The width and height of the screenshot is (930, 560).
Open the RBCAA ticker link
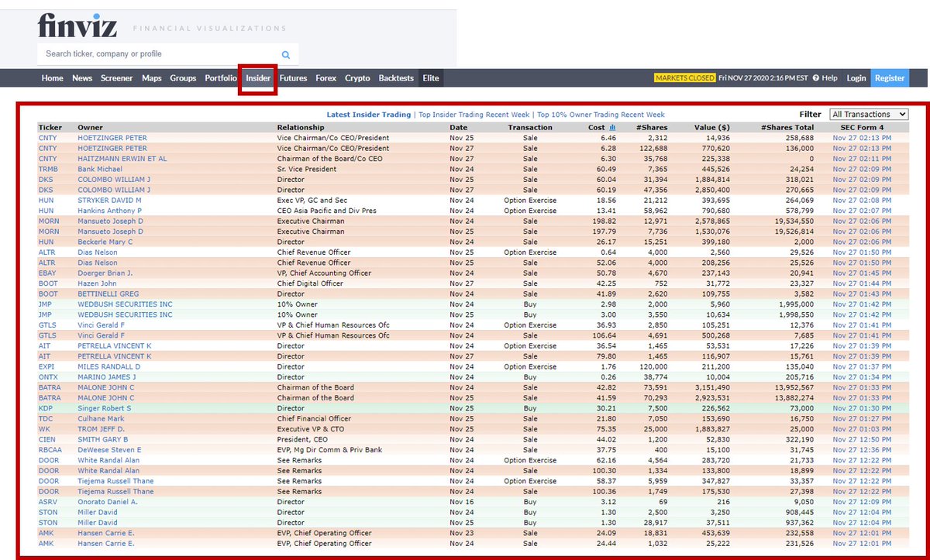coord(50,450)
